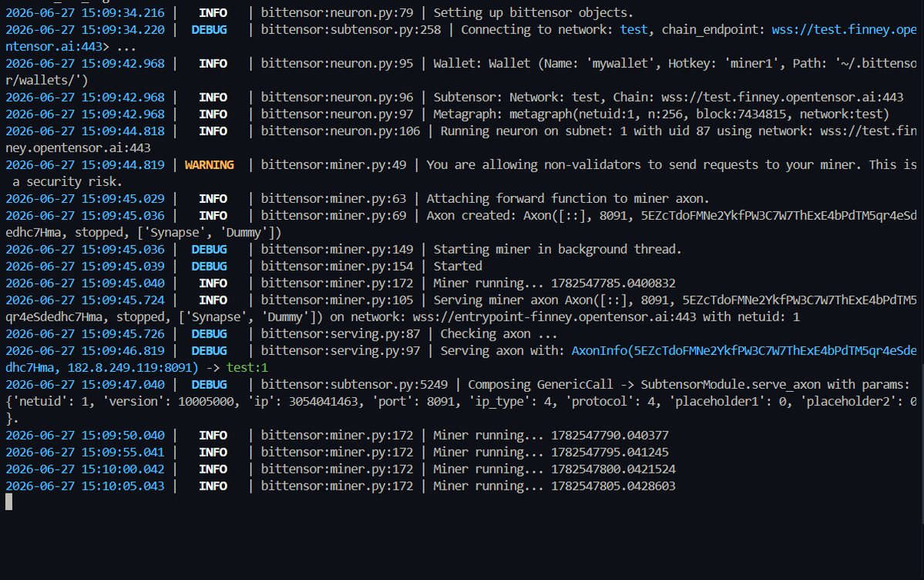Click the 'Starting miner in background thread.' message

[557, 249]
